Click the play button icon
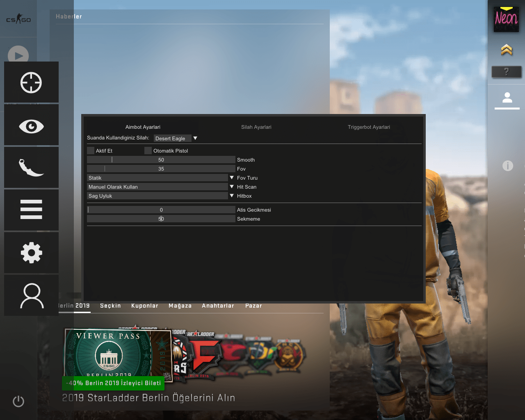This screenshot has width=525, height=420. click(x=18, y=55)
